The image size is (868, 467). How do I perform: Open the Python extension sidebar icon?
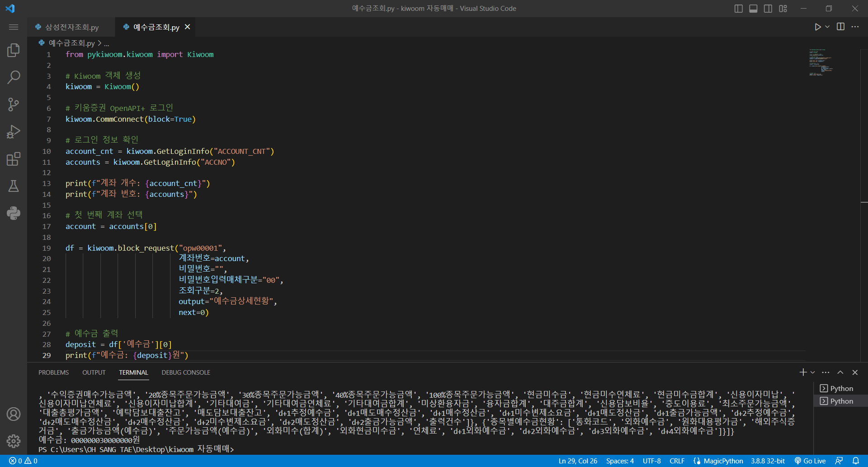tap(14, 213)
